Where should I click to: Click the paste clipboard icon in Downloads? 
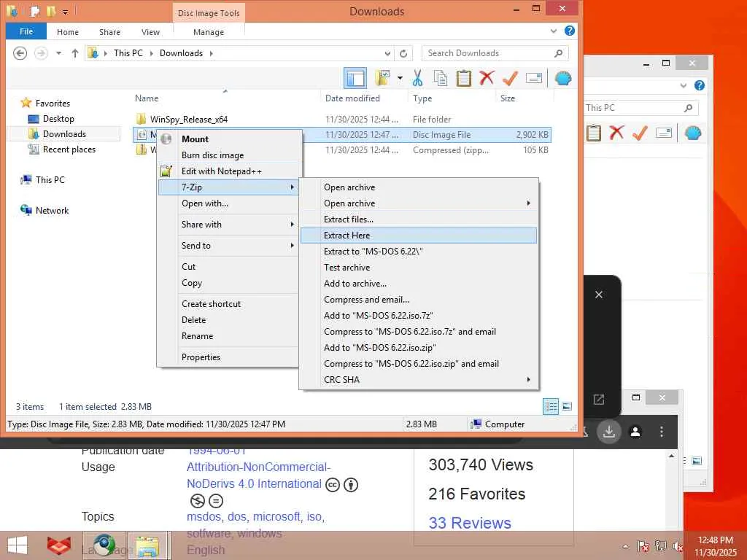463,78
